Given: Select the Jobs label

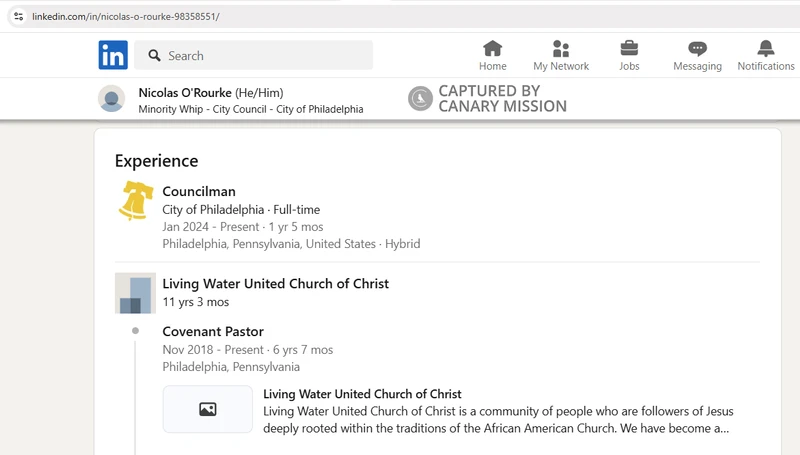Looking at the screenshot, I should 629,66.
